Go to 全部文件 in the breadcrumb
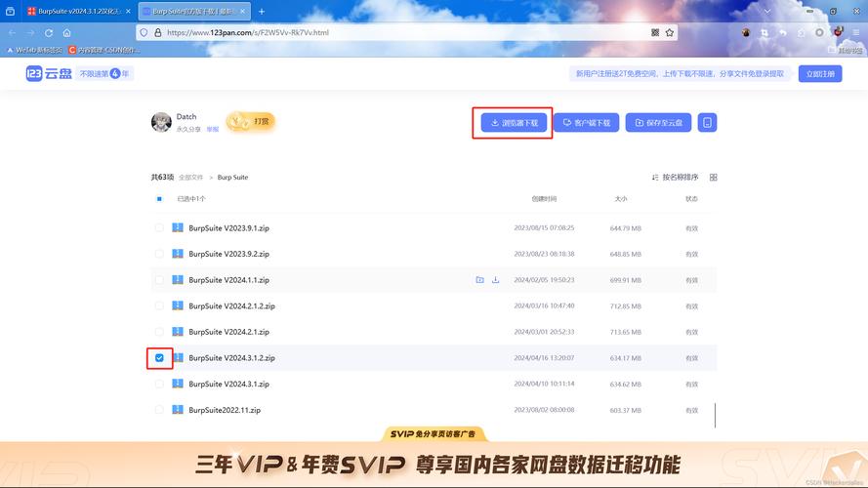 tap(190, 178)
